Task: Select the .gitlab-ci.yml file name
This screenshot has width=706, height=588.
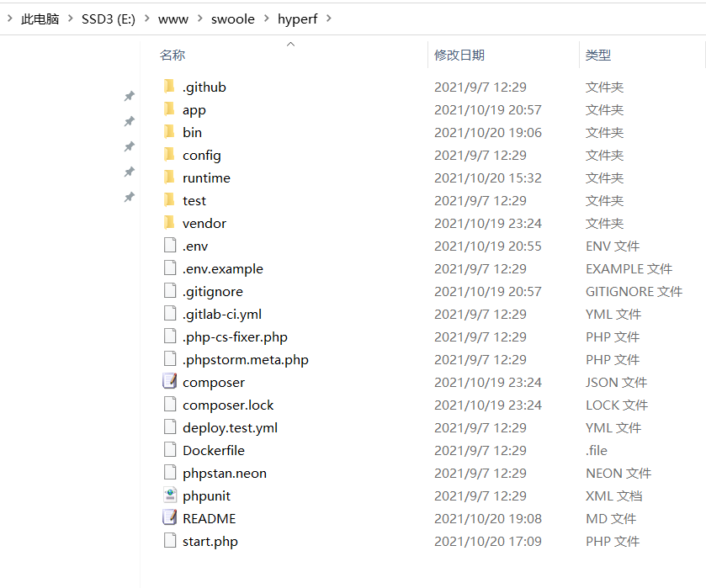Action: (x=222, y=315)
